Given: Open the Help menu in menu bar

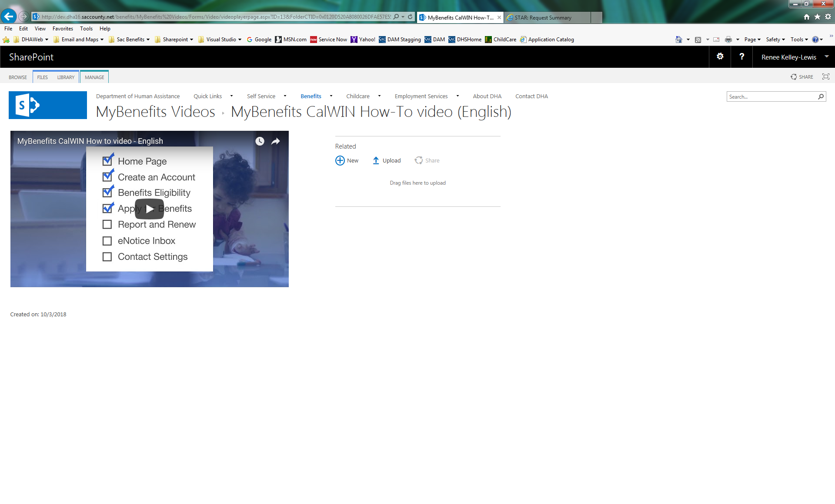Looking at the screenshot, I should (105, 29).
